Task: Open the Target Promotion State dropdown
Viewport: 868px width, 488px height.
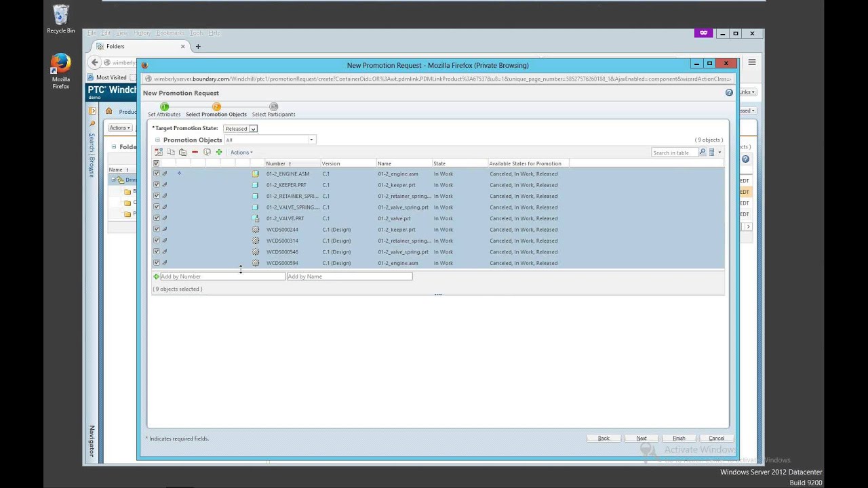Action: (241, 129)
